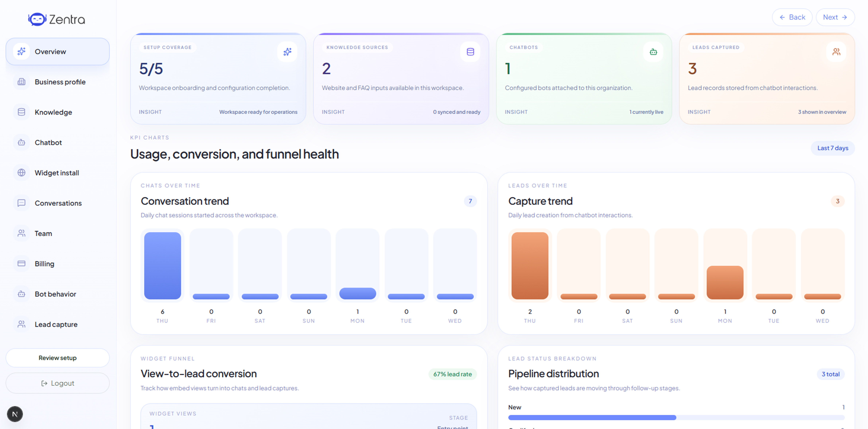
Task: Click the Back button
Action: point(792,17)
